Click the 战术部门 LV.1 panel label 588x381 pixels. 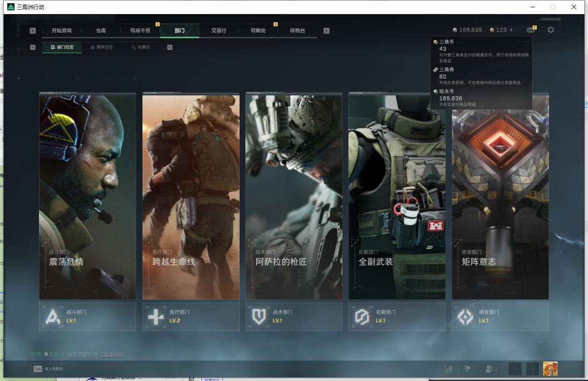[283, 317]
